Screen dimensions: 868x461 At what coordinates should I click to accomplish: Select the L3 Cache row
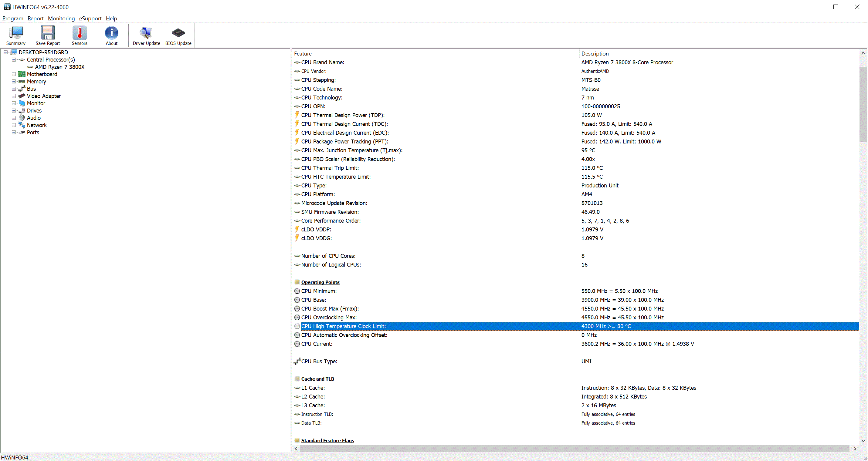[x=576, y=405]
